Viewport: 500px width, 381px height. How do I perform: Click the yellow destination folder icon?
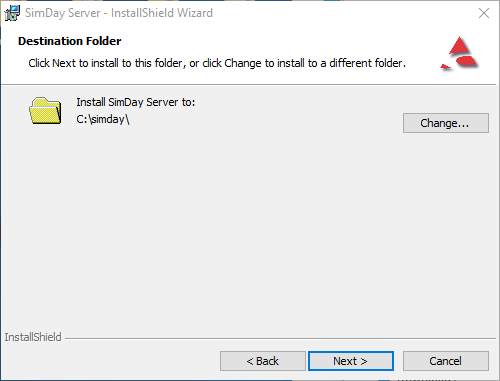pyautogui.click(x=45, y=111)
